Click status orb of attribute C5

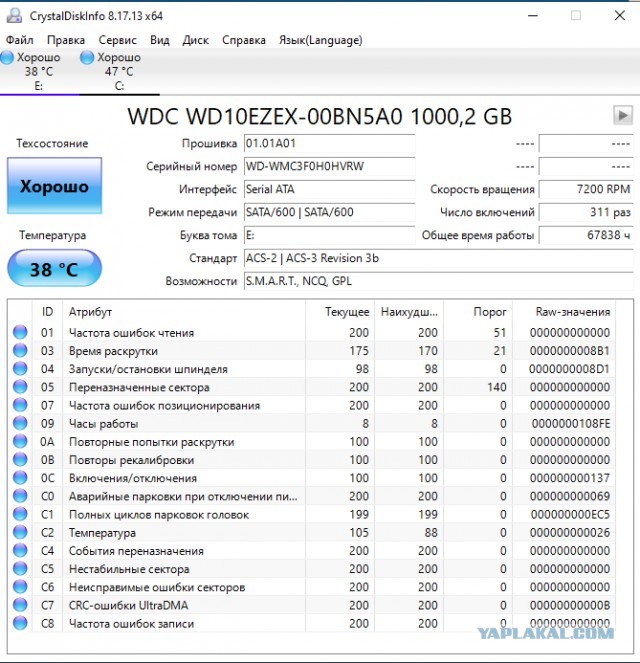20,569
